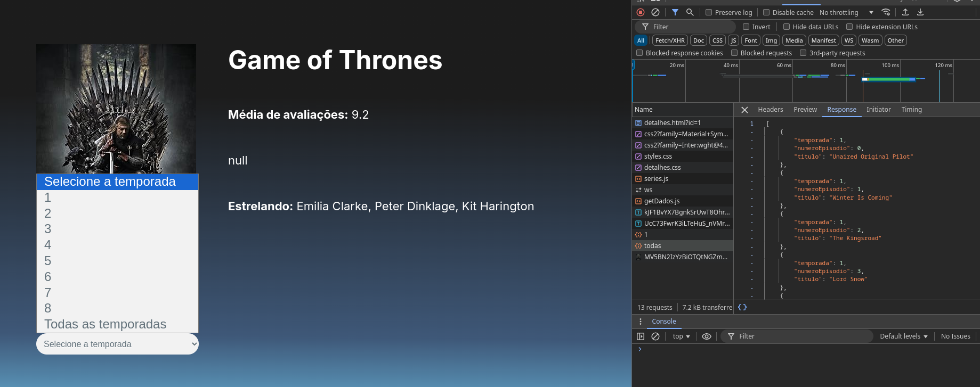
Task: Clear the network log
Action: tap(655, 12)
